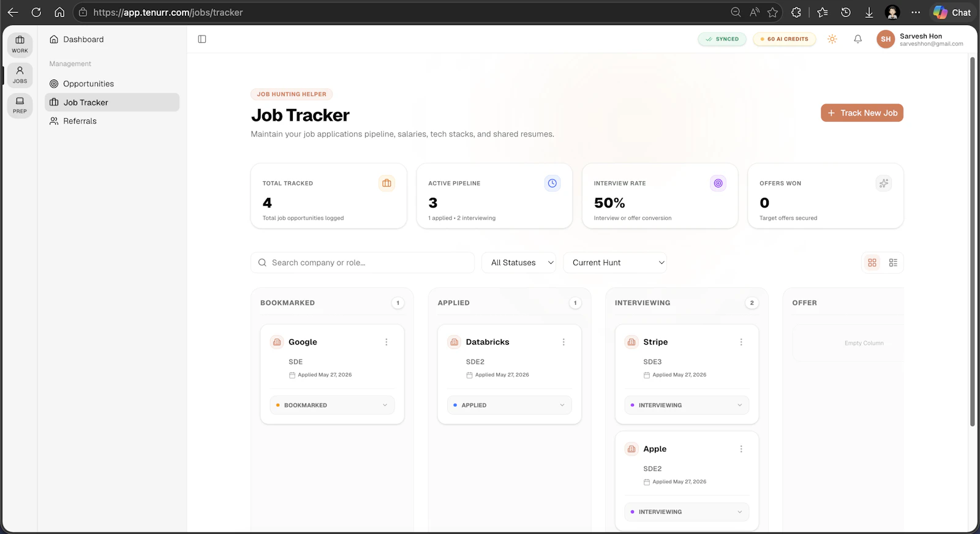Click the Apple company building icon
Viewport: 980px width, 534px height.
631,449
